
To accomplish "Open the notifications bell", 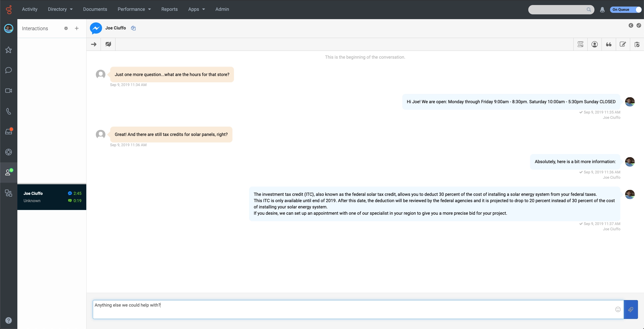I will click(602, 10).
